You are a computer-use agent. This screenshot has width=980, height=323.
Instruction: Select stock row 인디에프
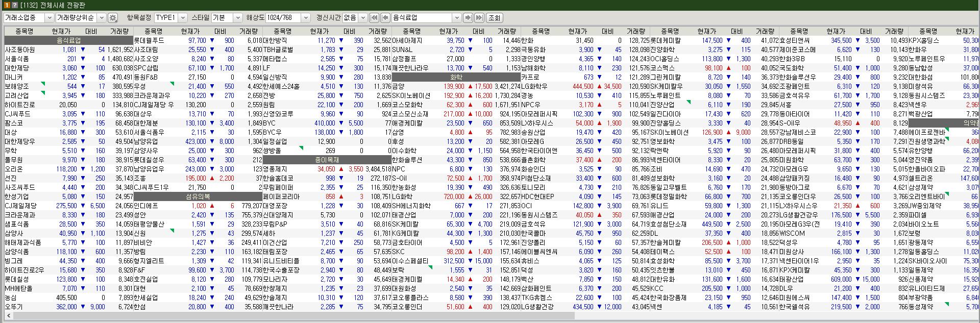[198, 206]
